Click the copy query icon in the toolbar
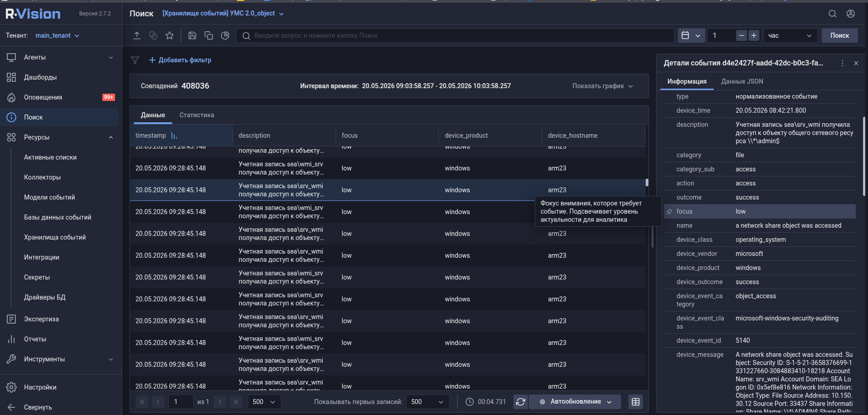 [209, 35]
